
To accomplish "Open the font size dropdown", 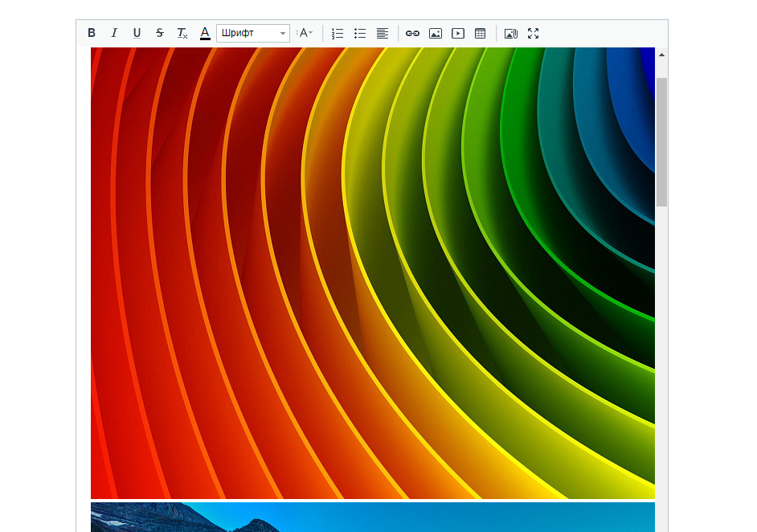I will 305,33.
